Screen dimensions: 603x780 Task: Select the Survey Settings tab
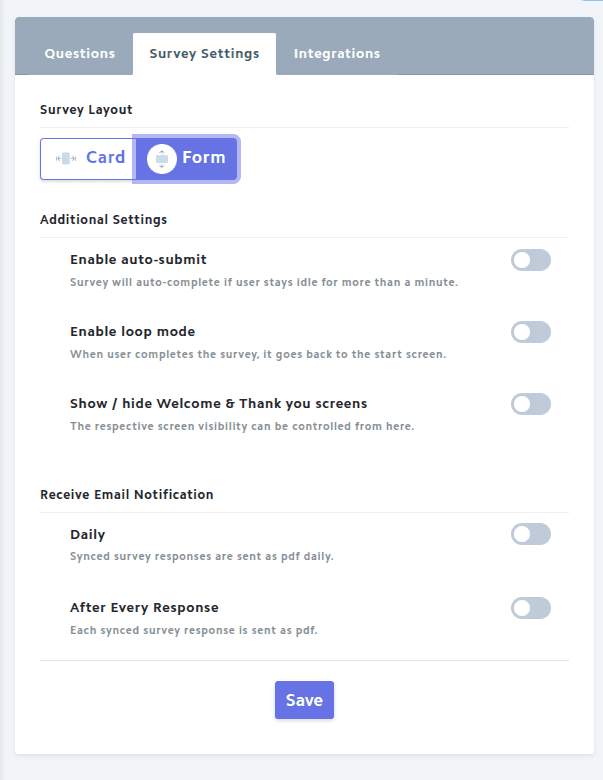pyautogui.click(x=204, y=54)
